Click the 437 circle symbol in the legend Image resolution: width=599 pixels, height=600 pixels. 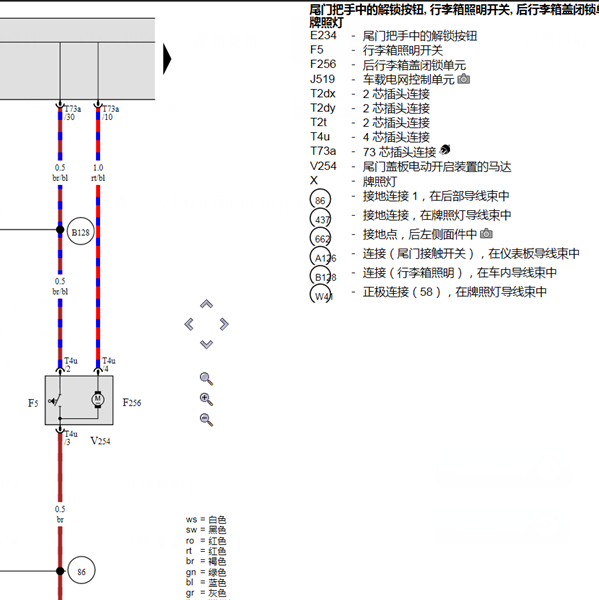point(320,218)
